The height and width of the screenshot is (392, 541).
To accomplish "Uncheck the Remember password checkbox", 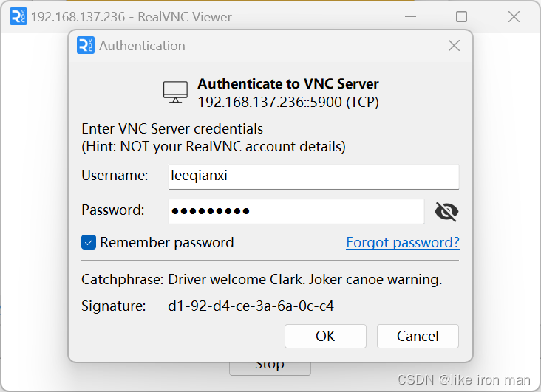I will (89, 242).
